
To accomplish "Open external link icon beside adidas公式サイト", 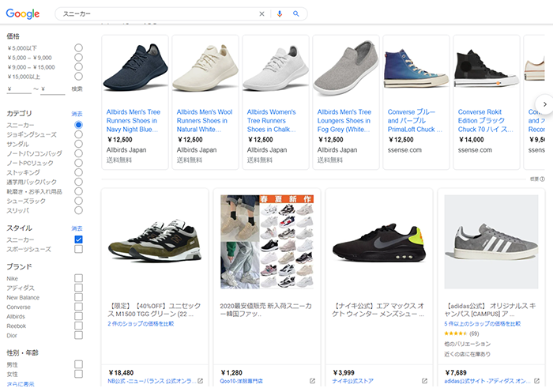I will point(536,381).
